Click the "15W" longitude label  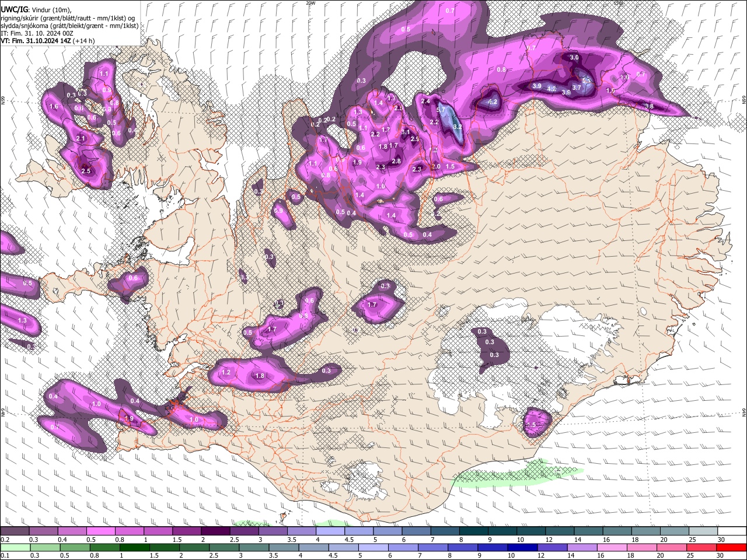(619, 3)
